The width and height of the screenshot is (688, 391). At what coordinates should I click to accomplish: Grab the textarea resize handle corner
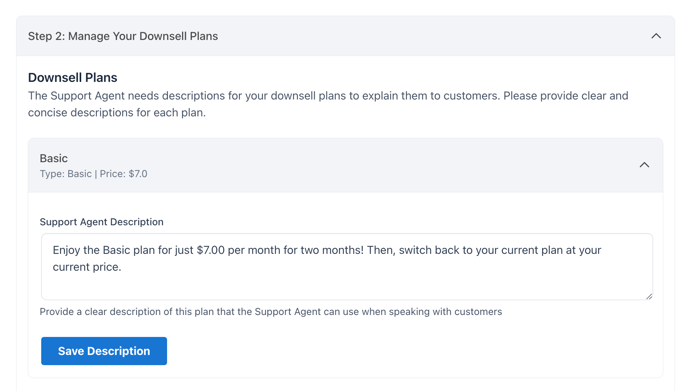[x=649, y=297]
